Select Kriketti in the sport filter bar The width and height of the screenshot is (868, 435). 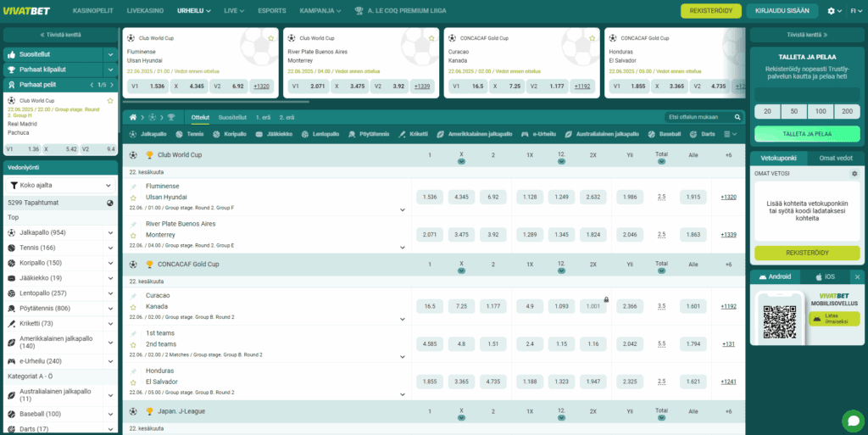pos(413,135)
